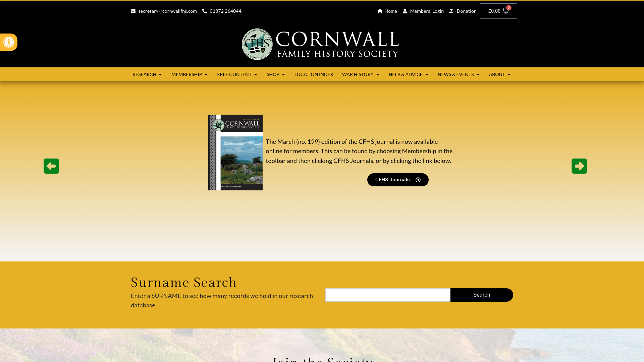
Task: Open the HELP & ADVICE menu label
Action: 406,74
